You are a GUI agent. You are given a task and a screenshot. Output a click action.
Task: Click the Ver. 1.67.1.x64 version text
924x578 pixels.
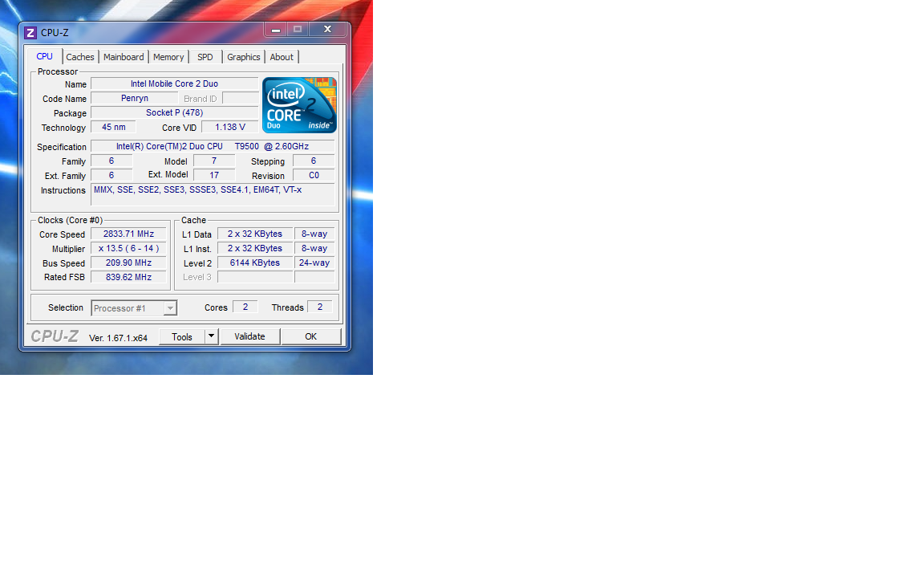pos(119,338)
